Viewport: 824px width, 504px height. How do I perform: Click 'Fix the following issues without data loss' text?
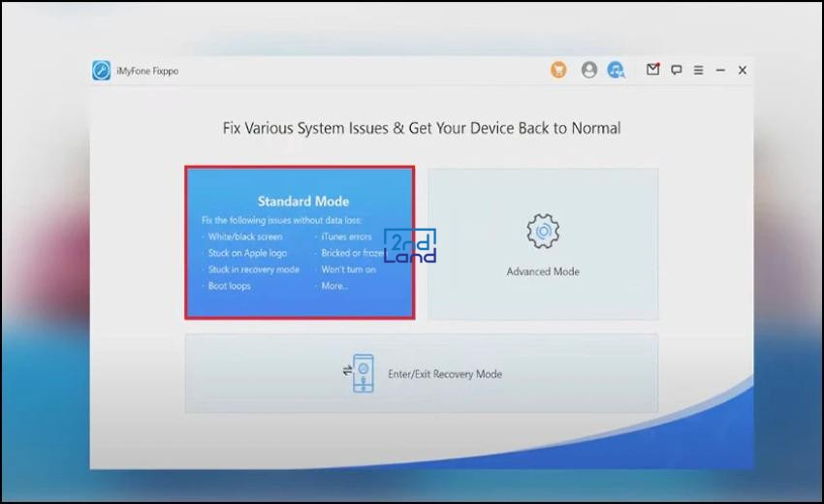click(x=281, y=220)
